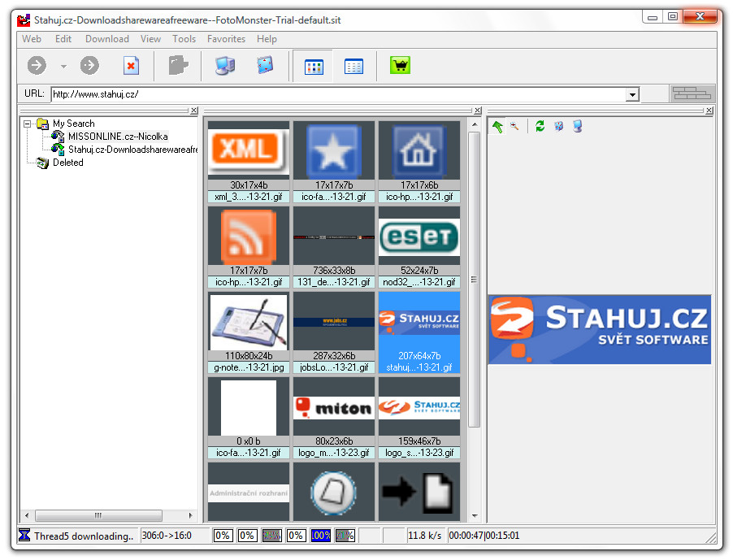Click the blue 100% thread progress box
733x560 pixels.
[x=321, y=536]
